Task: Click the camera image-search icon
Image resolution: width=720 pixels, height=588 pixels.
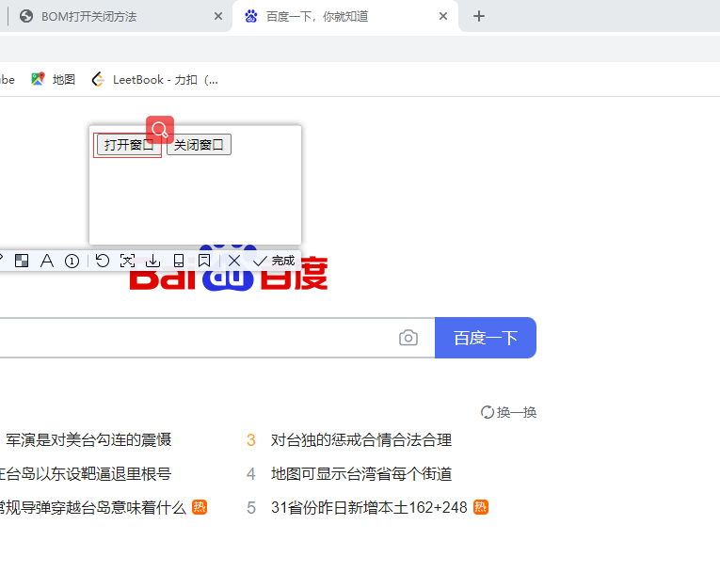Action: click(x=408, y=338)
